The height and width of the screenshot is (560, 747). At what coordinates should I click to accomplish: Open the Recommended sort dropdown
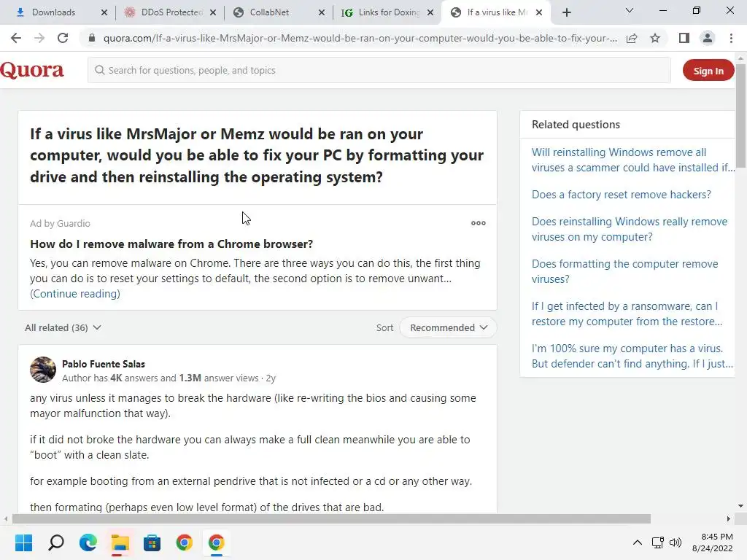tap(449, 327)
